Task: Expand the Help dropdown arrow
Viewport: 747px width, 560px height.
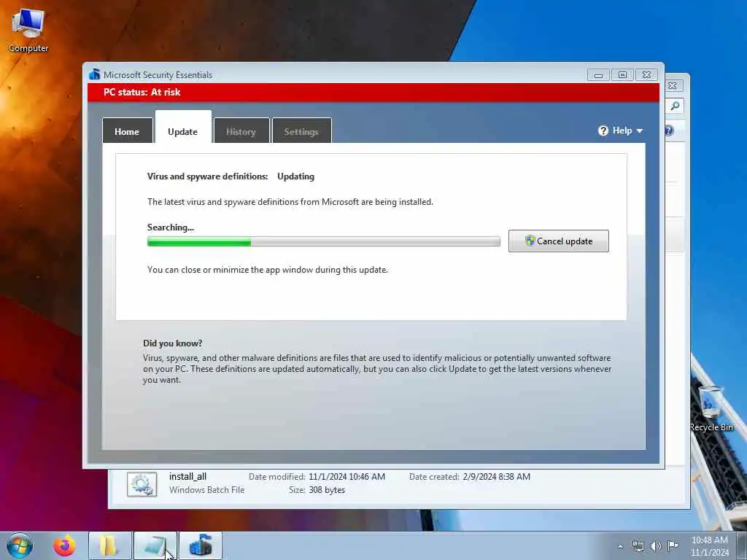Action: point(639,131)
